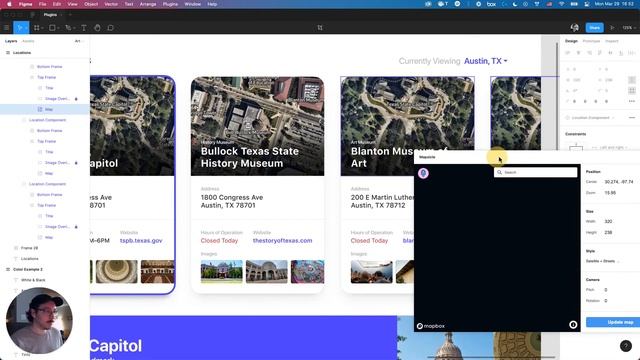Click the map info icon in Mapsicle plugin
Viewport: 640px width, 360px height.
[573, 324]
